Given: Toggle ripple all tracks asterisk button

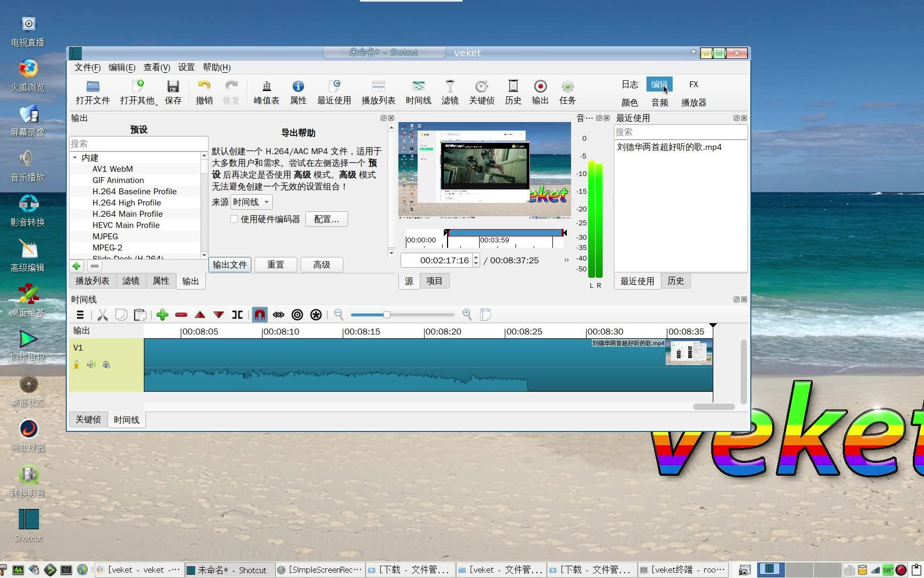Looking at the screenshot, I should (x=316, y=315).
